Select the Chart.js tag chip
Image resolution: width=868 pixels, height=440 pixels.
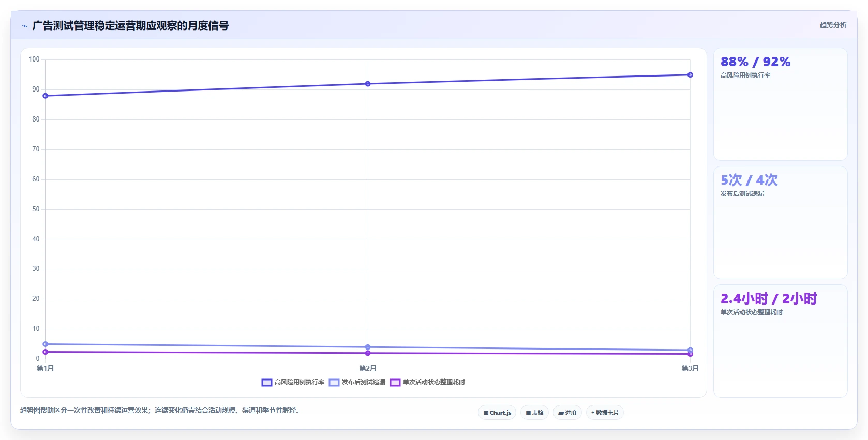point(497,413)
